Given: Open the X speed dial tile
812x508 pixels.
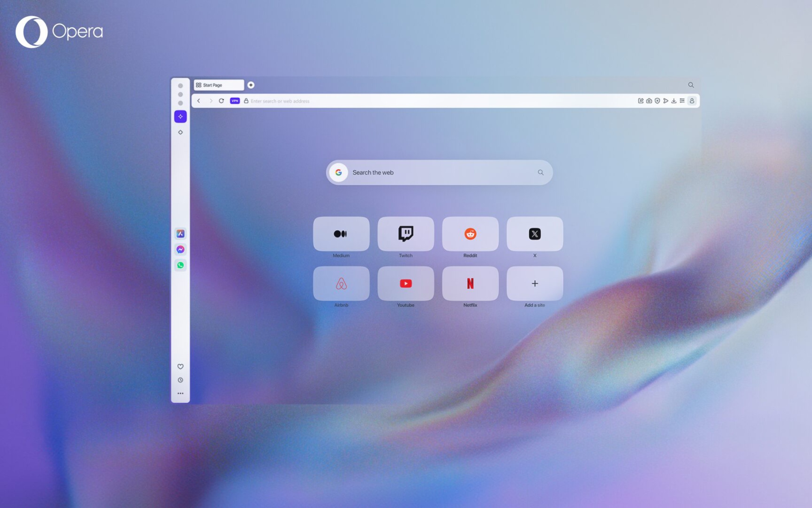Looking at the screenshot, I should (x=535, y=234).
